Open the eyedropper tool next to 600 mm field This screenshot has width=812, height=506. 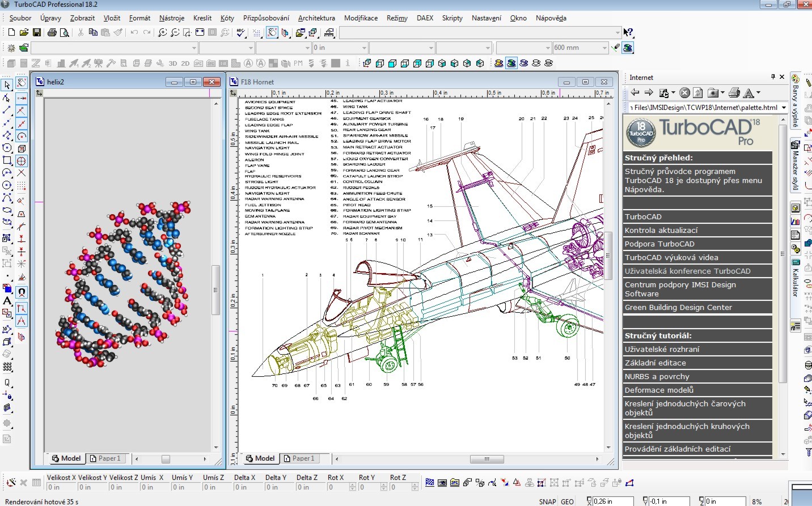click(x=616, y=48)
